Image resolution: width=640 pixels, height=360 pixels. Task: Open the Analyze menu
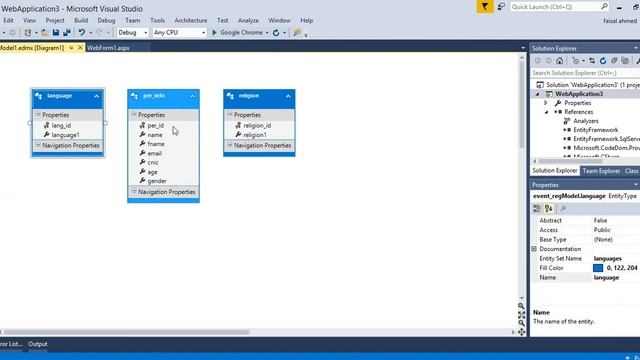click(x=248, y=20)
